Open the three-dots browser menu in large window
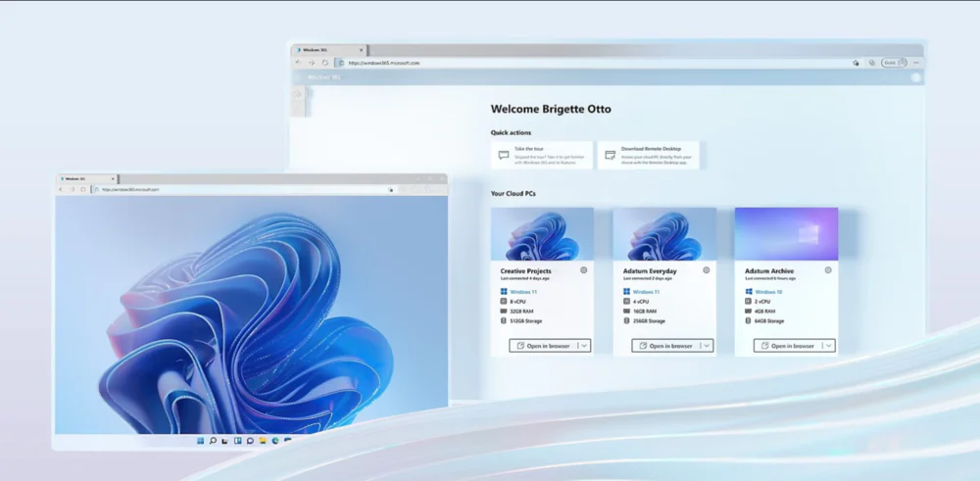 (x=916, y=63)
